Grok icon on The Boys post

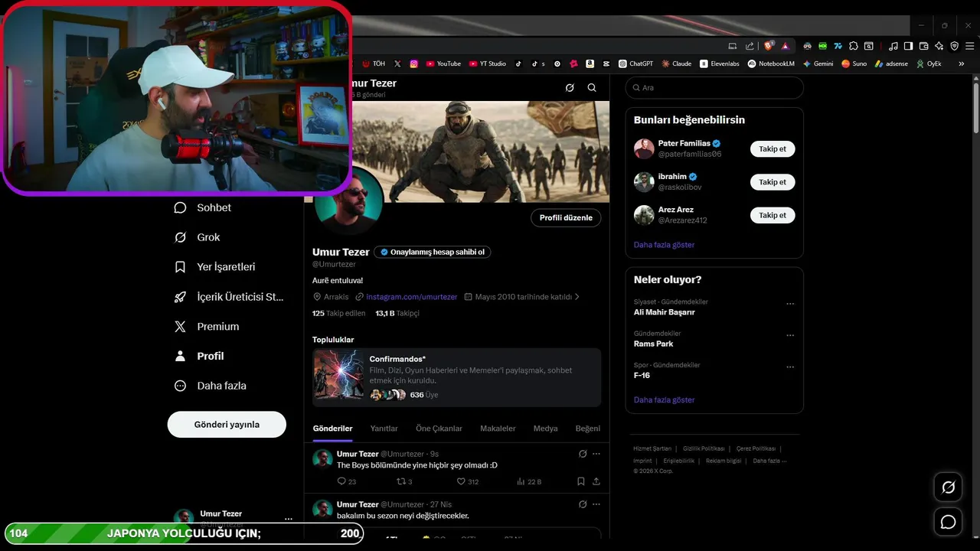(x=583, y=454)
